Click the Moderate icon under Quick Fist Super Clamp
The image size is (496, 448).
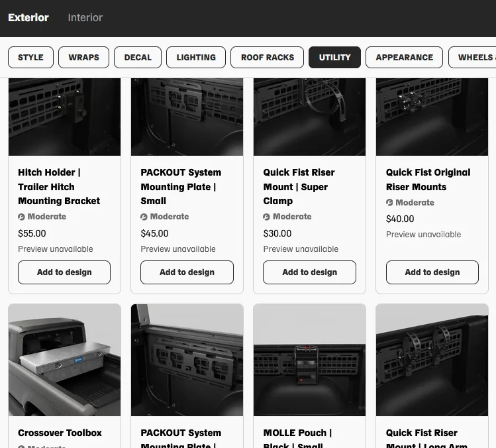pyautogui.click(x=266, y=217)
